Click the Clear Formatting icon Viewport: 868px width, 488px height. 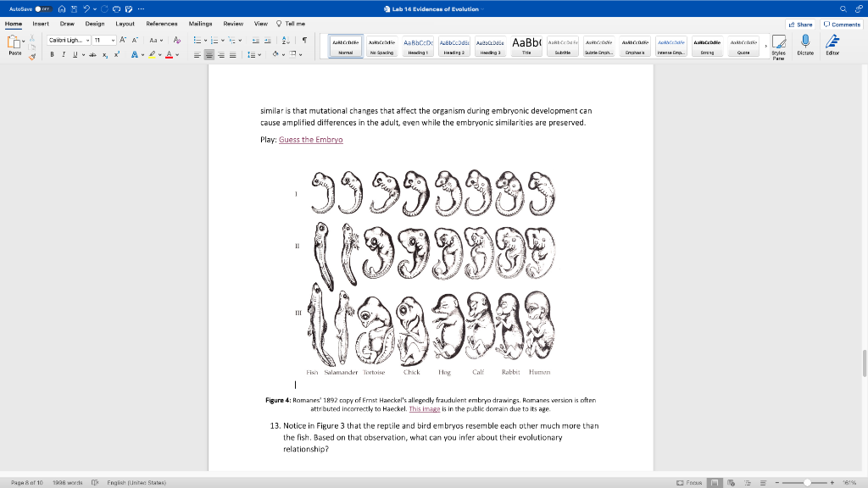click(176, 40)
